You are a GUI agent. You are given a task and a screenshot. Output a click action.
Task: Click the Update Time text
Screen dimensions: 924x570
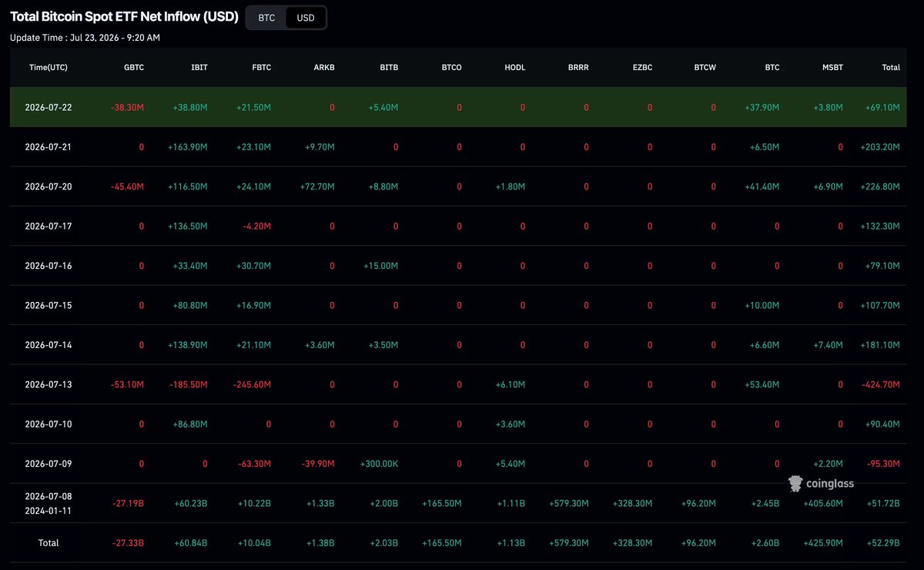(85, 37)
